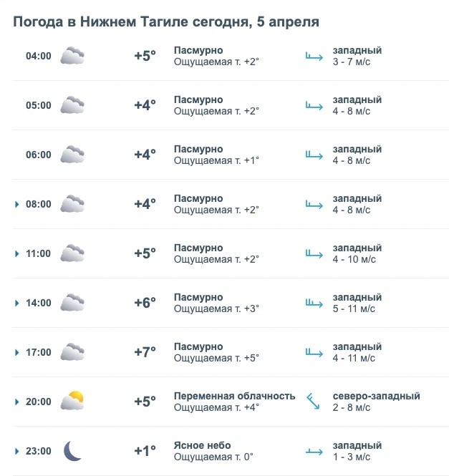Click the crescent moon icon at 23:00
Viewport: 449px width, 476px height.
[x=72, y=451]
